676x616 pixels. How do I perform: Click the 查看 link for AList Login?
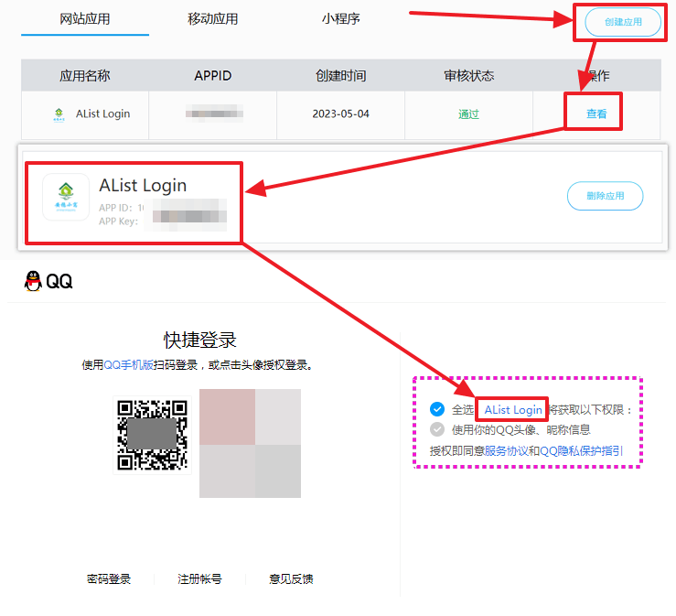click(596, 113)
